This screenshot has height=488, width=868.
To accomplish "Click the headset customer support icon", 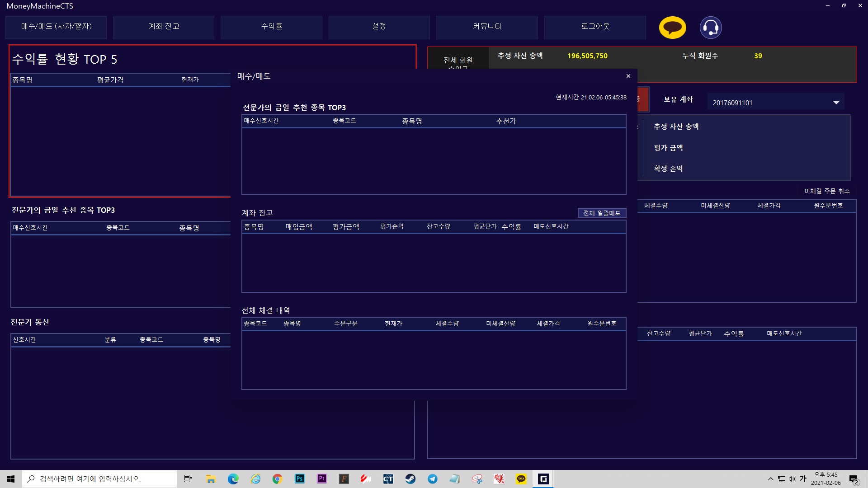I will 711,28.
